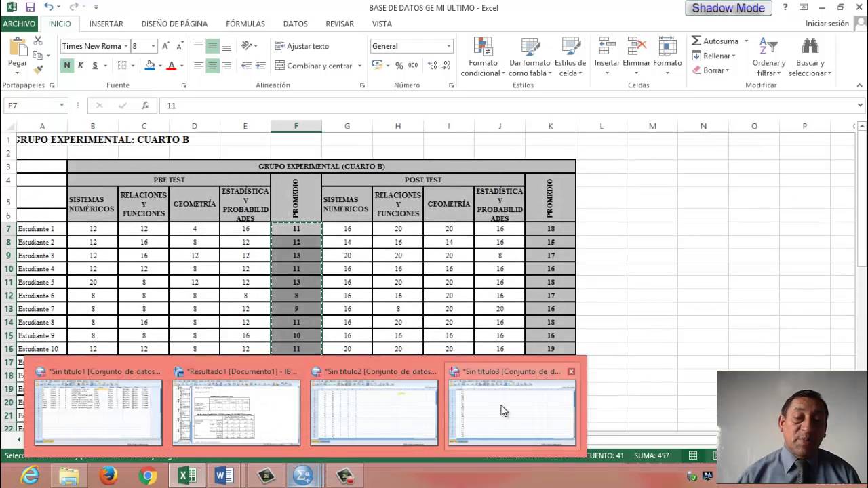The height and width of the screenshot is (488, 868).
Task: Open Word from the taskbar
Action: pos(224,476)
